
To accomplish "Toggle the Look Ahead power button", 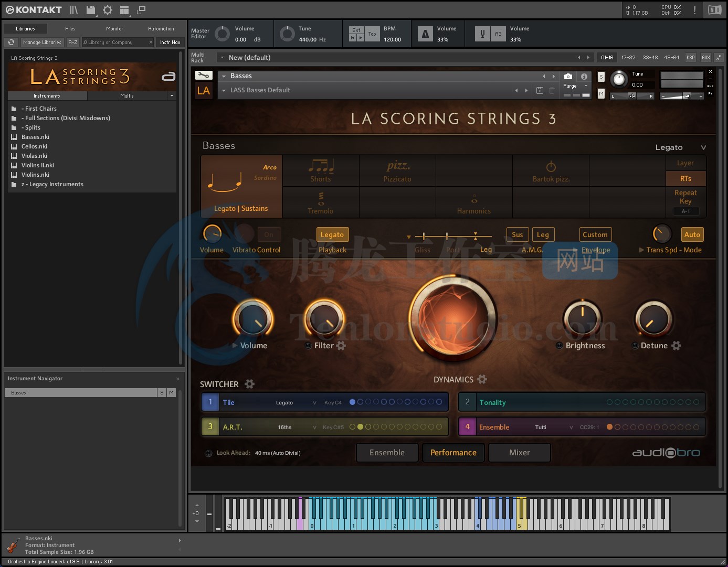I will (x=208, y=453).
